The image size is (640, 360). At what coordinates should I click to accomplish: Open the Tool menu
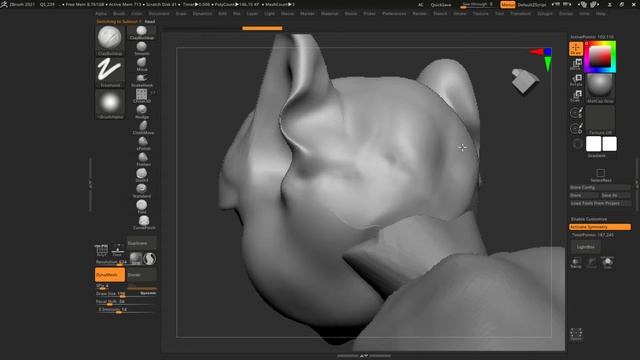click(499, 13)
